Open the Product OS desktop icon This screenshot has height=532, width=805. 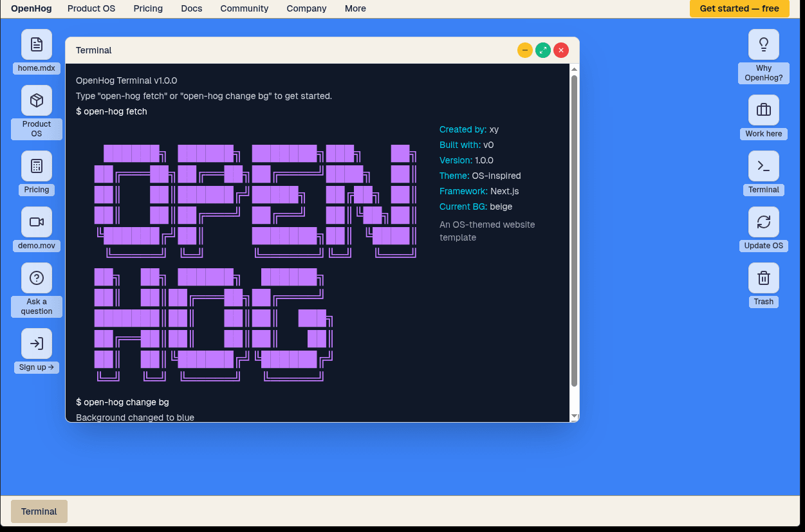(36, 100)
